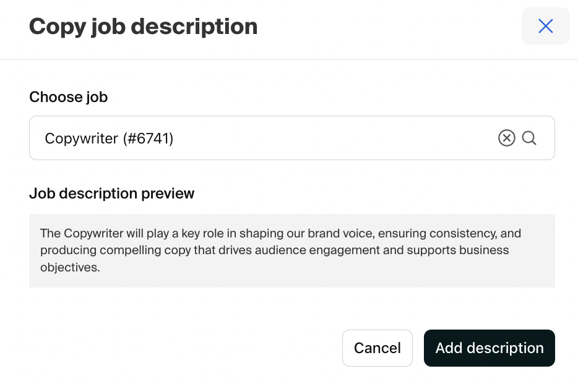Click the job description preview text area
The height and width of the screenshot is (392, 578).
point(291,250)
